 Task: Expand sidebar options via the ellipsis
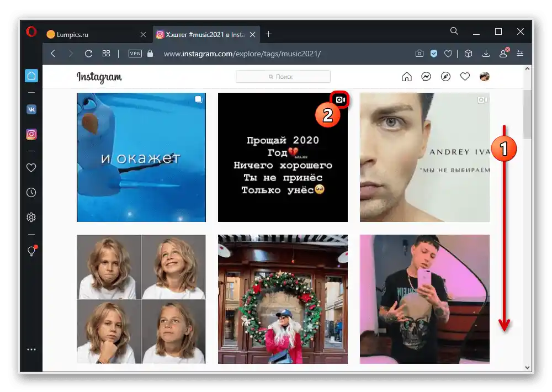point(31,349)
